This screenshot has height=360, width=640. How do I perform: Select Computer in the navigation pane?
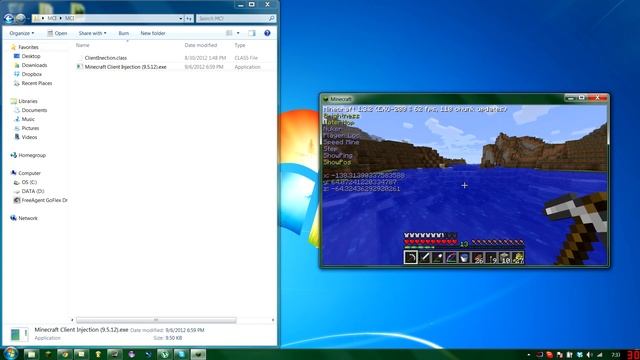(x=29, y=173)
